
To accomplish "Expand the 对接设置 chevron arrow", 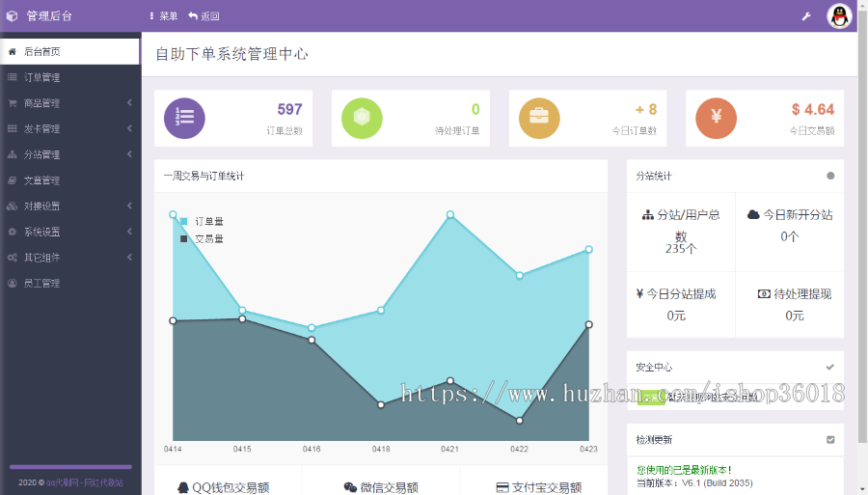I will 129,206.
